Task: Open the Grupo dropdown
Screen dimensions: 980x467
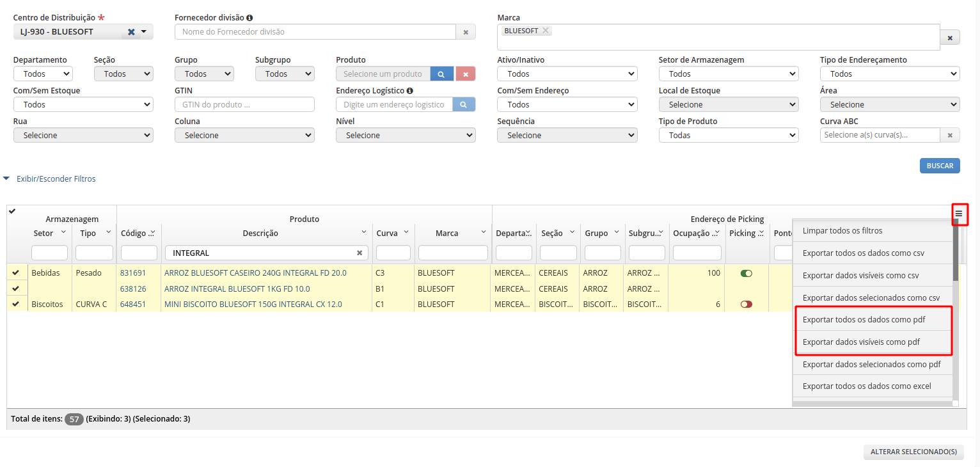Action: [x=204, y=74]
